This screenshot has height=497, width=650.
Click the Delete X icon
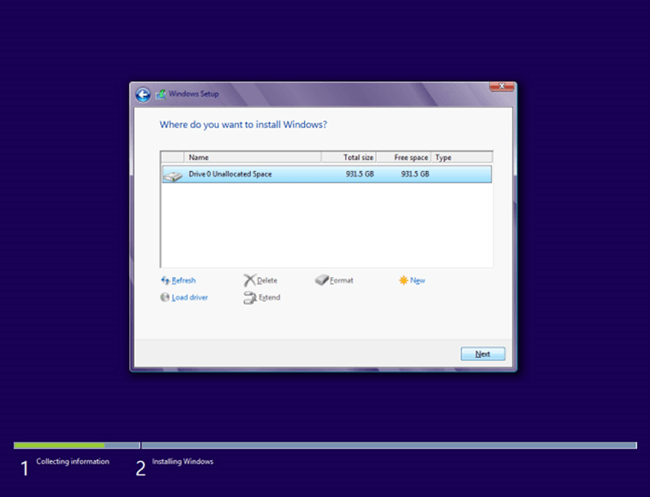[x=250, y=280]
